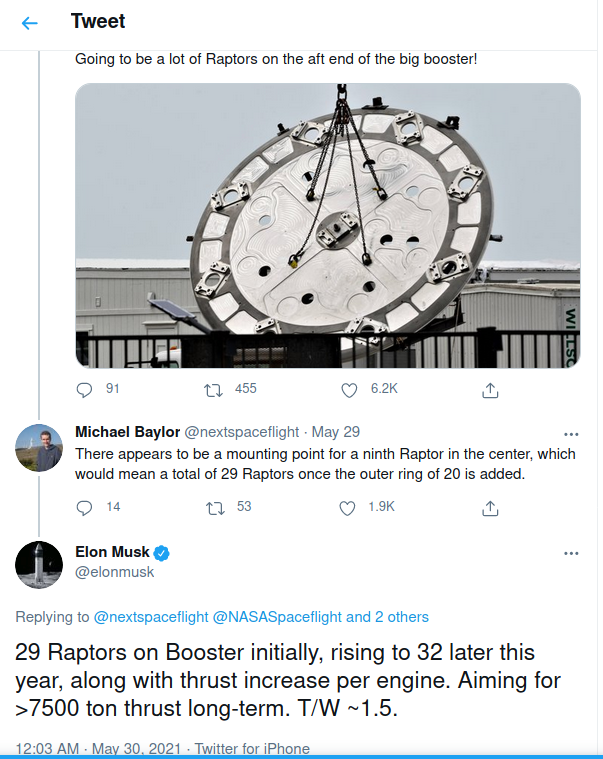The width and height of the screenshot is (603, 759).
Task: Reply to the Raptor image tweet
Action: [85, 389]
